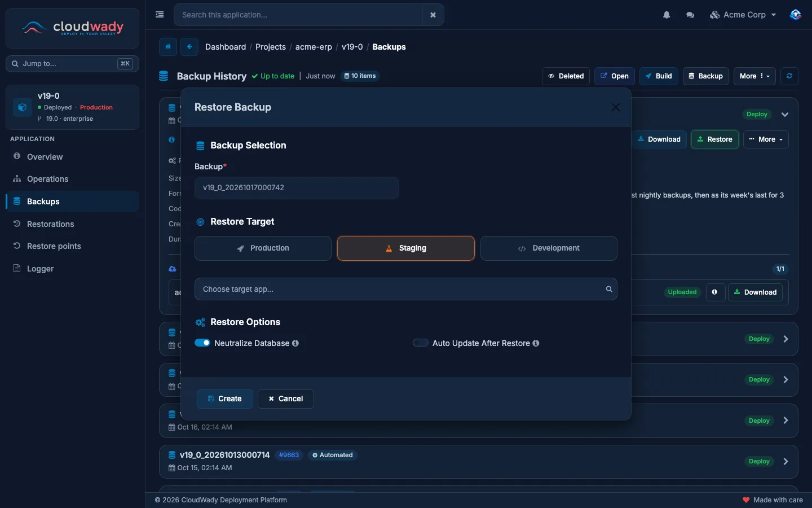Screen dimensions: 812x508
Task: Go to Restorations in the sidebar
Action: coord(72,224)
